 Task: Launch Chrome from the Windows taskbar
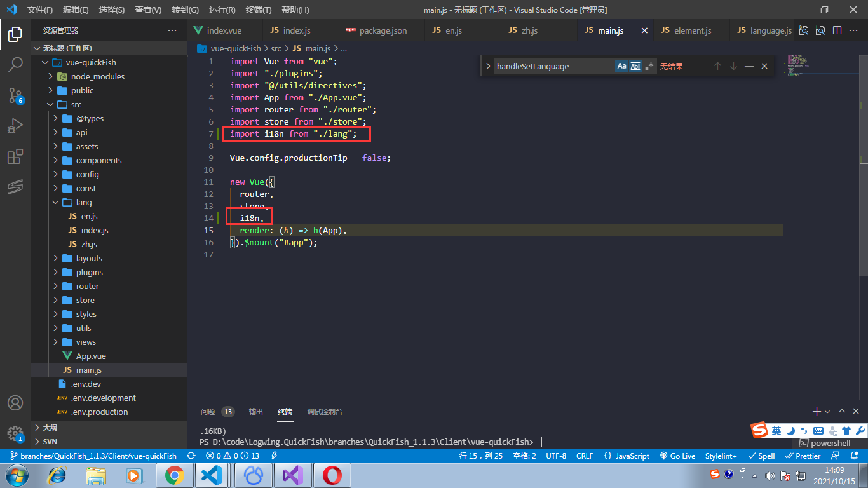[x=174, y=475]
